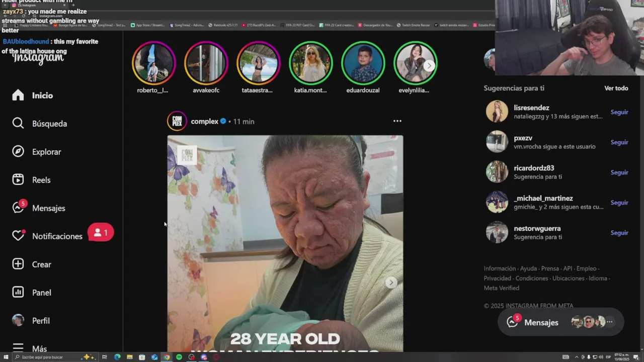The image size is (644, 362).
Task: Open Chrome icon in taskbar
Action: point(167,357)
